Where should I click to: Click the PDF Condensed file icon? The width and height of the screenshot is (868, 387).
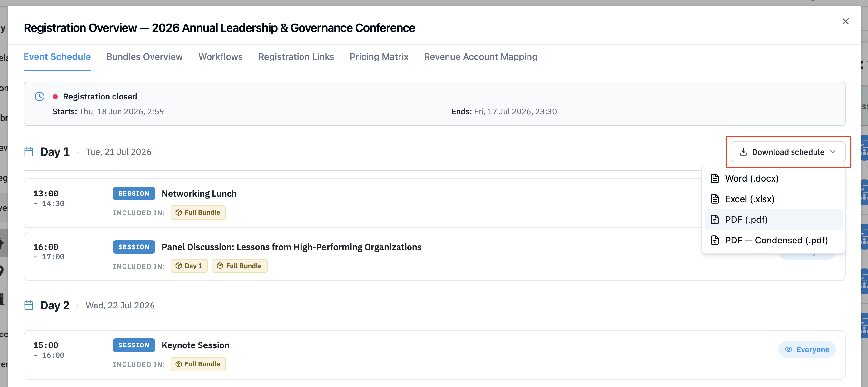click(714, 240)
